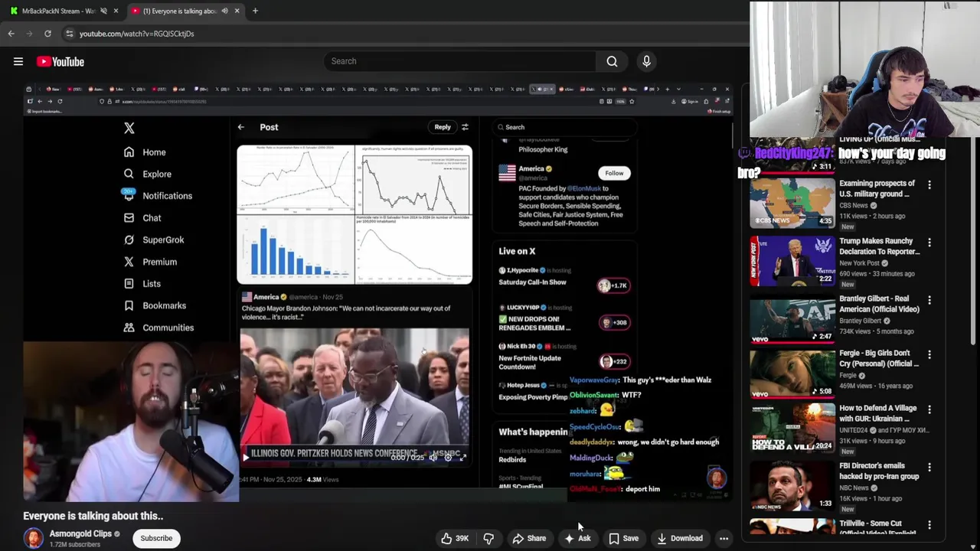Image resolution: width=980 pixels, height=551 pixels.
Task: Download the video
Action: pyautogui.click(x=680, y=539)
